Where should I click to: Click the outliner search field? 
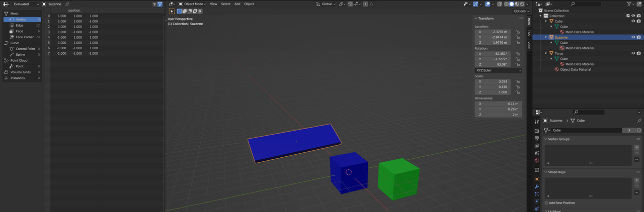click(x=585, y=4)
